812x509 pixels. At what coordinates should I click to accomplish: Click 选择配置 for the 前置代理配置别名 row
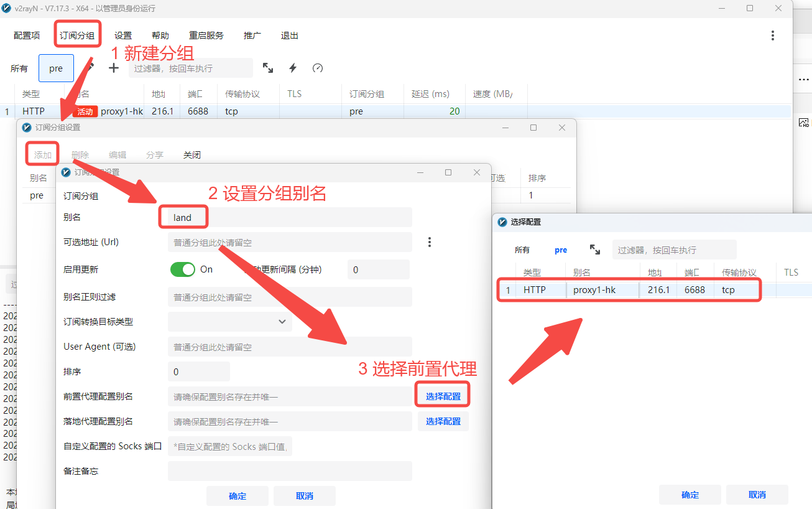(x=443, y=396)
